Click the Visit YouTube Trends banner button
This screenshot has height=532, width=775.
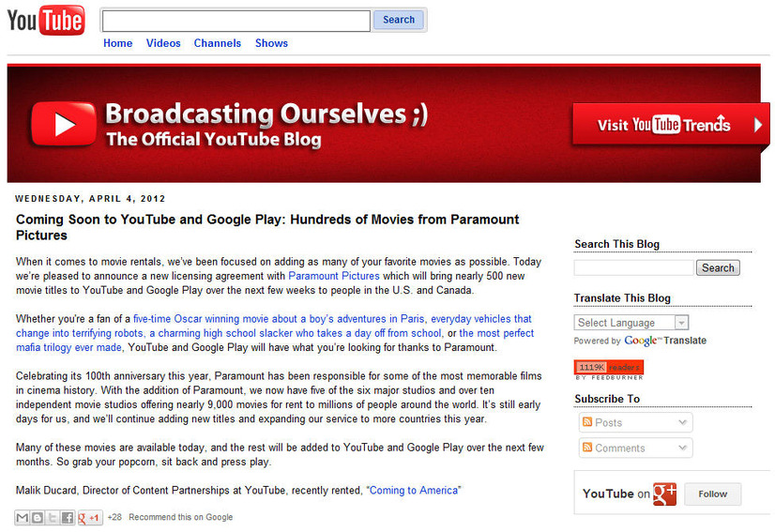click(669, 125)
